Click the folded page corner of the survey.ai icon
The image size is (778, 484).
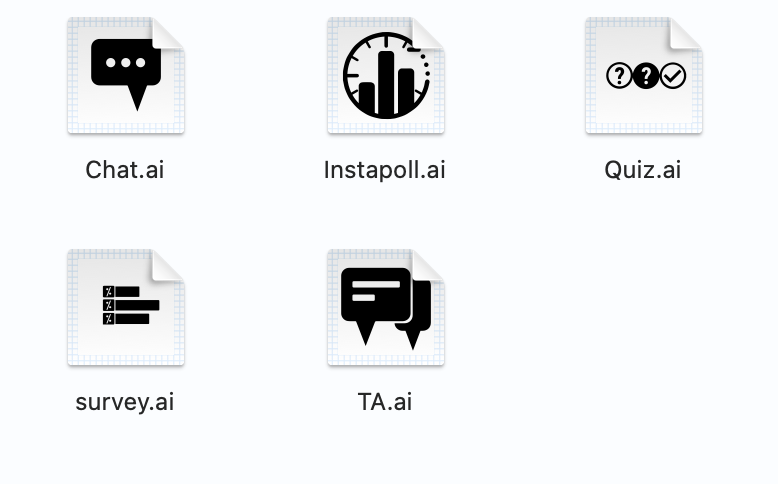[168, 265]
